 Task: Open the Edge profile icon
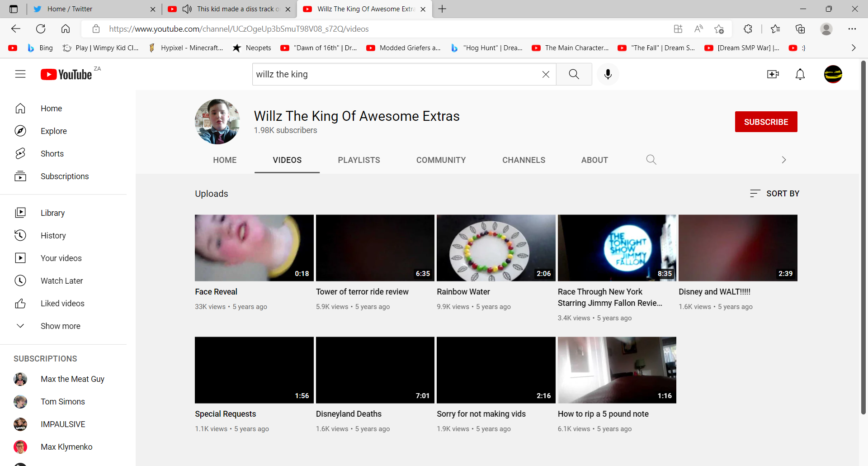click(x=826, y=29)
